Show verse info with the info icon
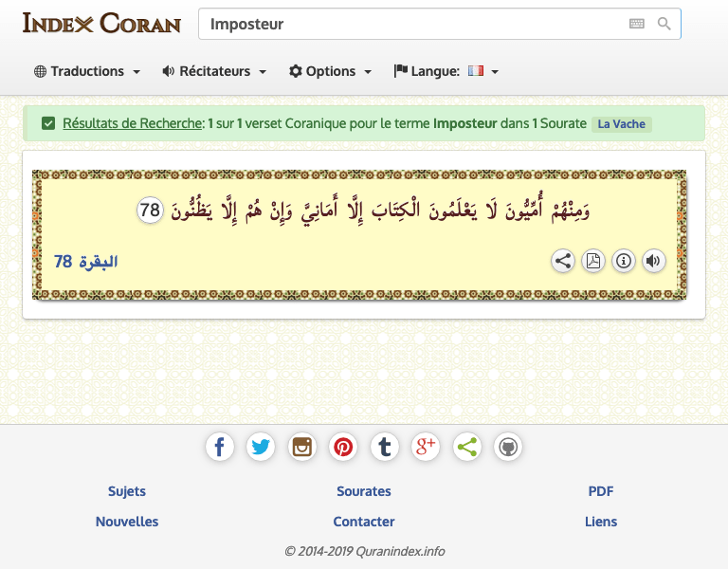 (624, 261)
